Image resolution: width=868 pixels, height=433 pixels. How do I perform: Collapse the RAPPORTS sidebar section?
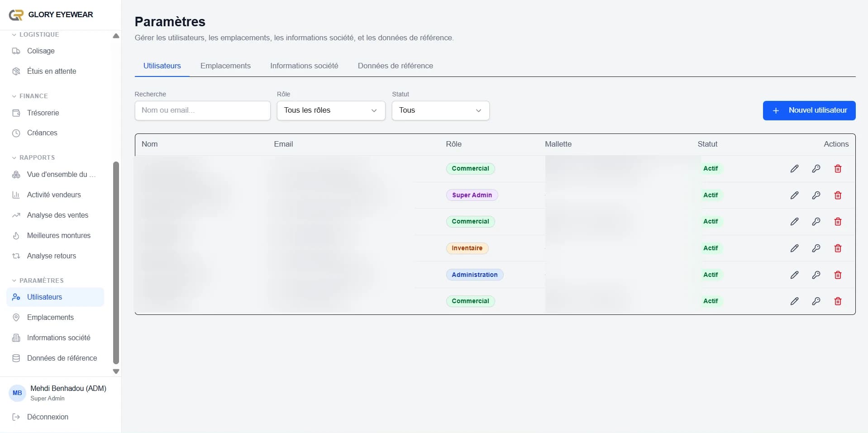[x=33, y=157]
